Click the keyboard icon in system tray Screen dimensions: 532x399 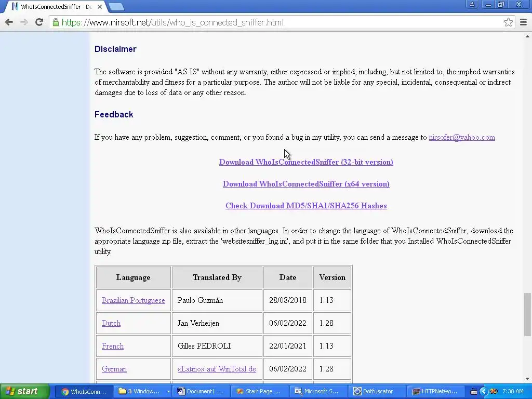[x=474, y=392]
